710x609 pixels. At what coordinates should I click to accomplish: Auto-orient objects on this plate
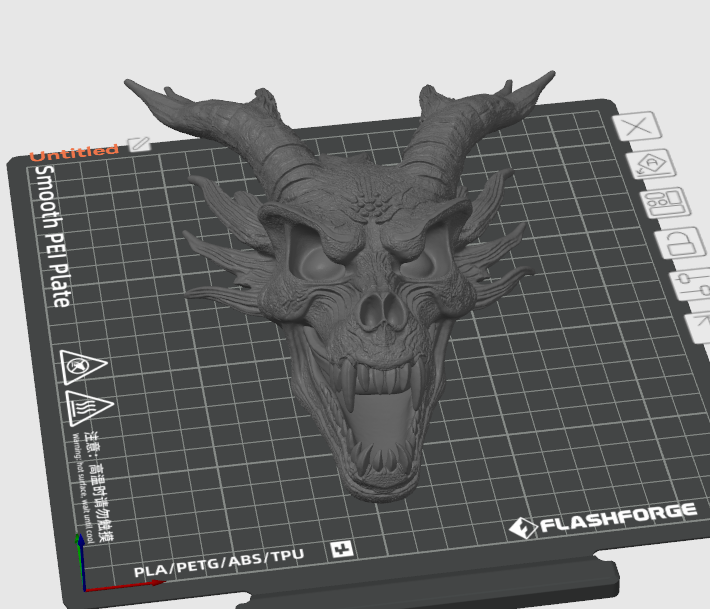(x=651, y=164)
